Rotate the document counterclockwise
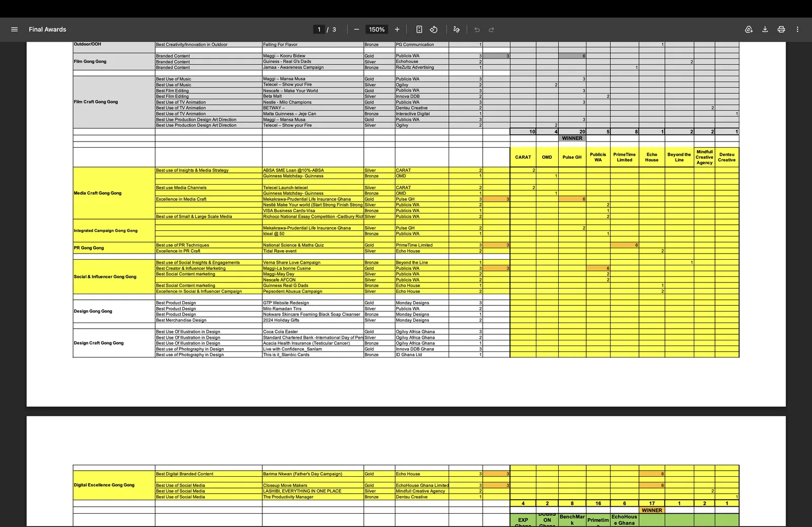Screen dimensions: 812x527 coord(434,29)
